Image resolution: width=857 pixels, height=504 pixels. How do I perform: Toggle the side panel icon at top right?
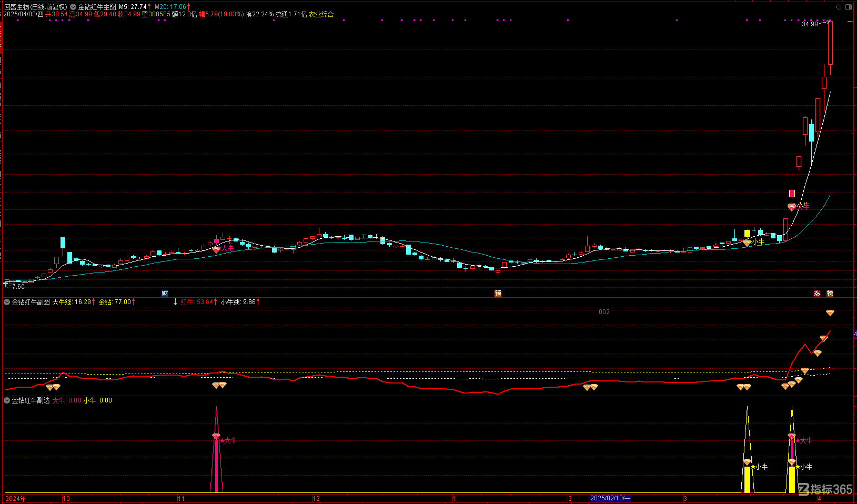[x=849, y=7]
